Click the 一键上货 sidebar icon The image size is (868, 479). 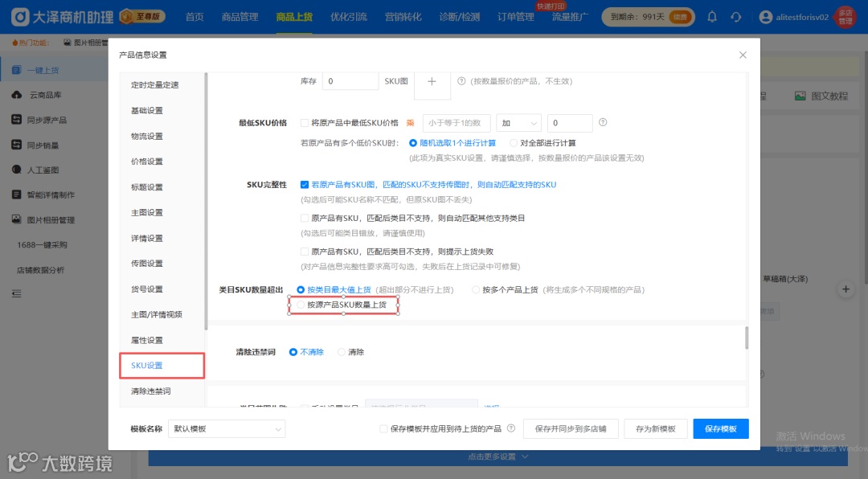point(16,70)
